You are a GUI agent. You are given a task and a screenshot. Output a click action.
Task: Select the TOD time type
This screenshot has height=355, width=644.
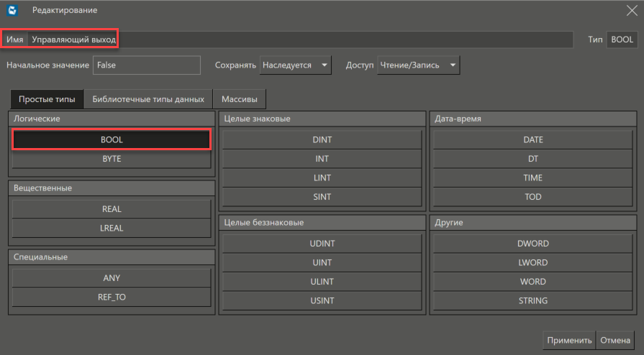[x=533, y=197]
